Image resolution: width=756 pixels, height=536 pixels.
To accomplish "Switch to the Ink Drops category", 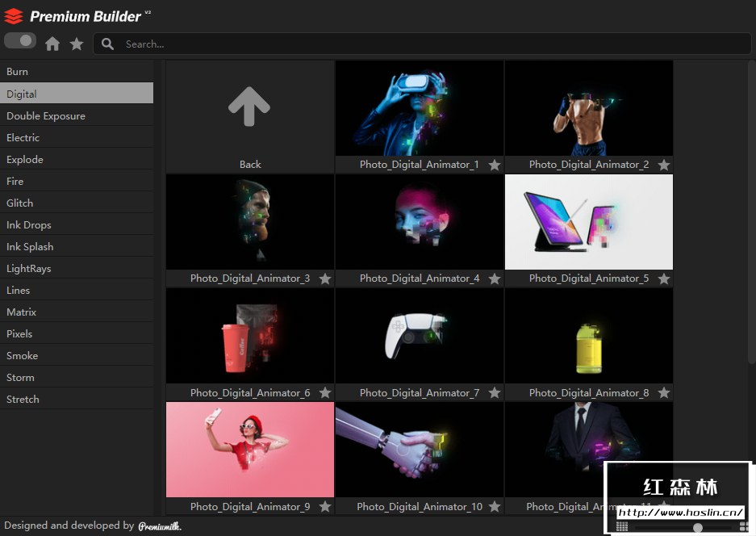I will [x=77, y=225].
